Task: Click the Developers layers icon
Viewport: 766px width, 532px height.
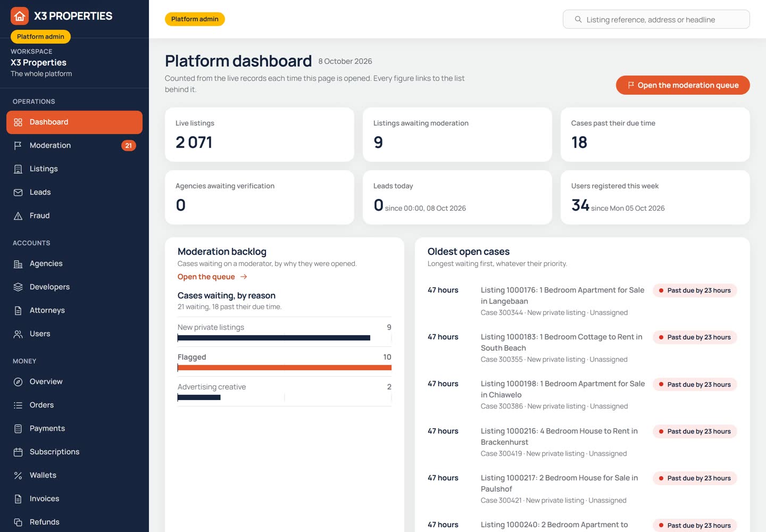Action: coord(18,287)
